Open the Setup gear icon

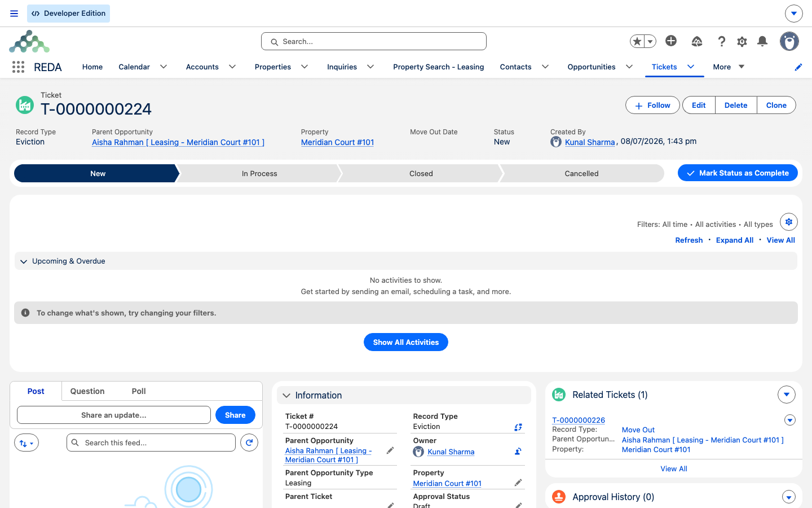tap(742, 41)
